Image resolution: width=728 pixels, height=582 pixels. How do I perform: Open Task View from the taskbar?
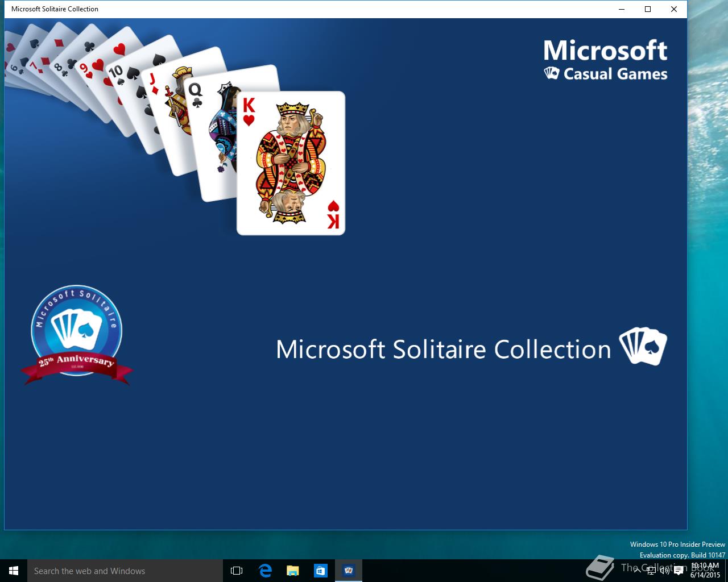(237, 571)
